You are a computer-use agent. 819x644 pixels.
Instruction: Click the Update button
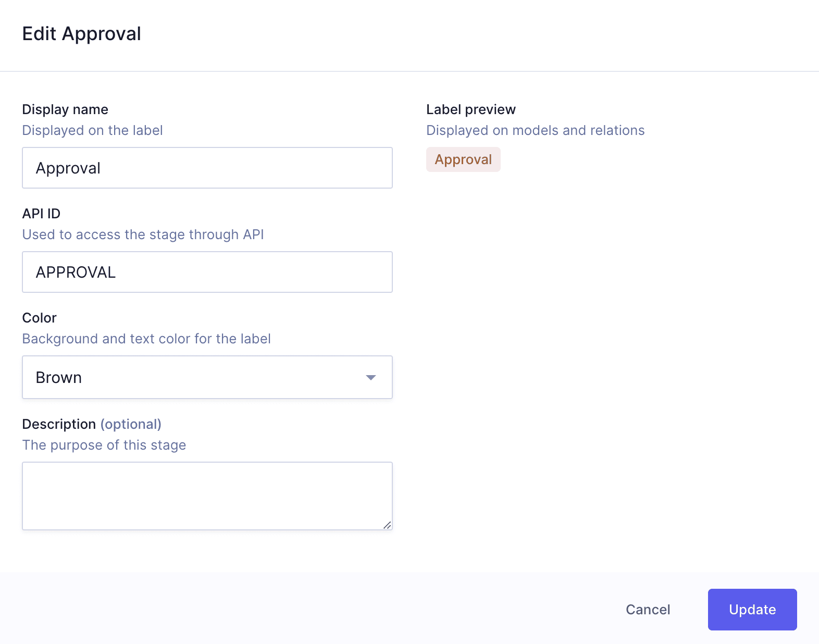[x=752, y=610]
